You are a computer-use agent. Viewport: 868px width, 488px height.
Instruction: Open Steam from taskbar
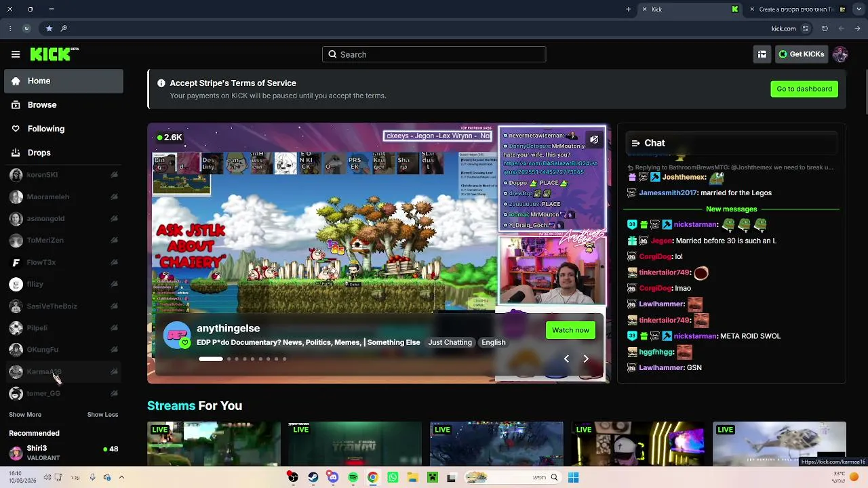[313, 478]
